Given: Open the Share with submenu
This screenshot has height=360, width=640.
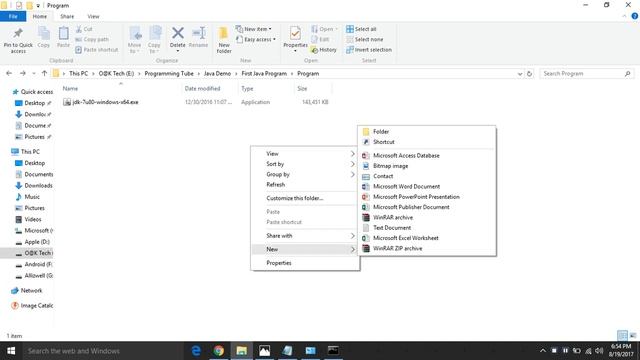Looking at the screenshot, I should [x=305, y=236].
